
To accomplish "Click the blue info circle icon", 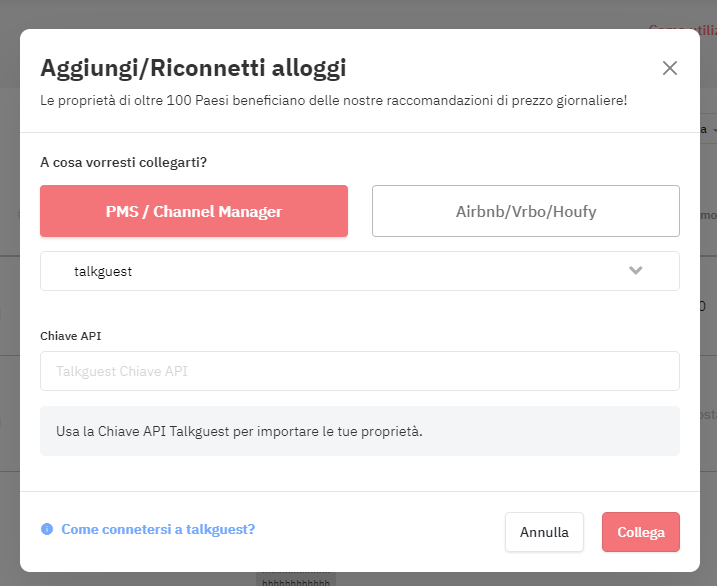I will [47, 529].
